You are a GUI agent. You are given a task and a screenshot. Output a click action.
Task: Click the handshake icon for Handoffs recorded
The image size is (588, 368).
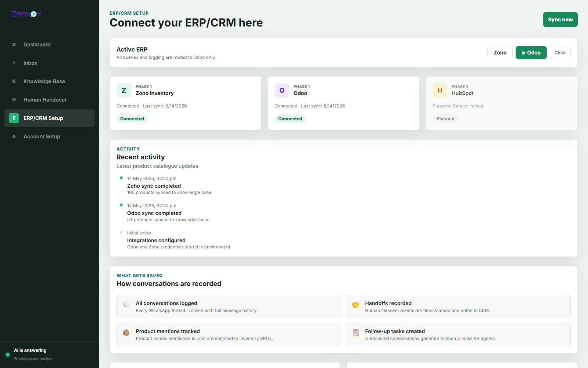[356, 305]
